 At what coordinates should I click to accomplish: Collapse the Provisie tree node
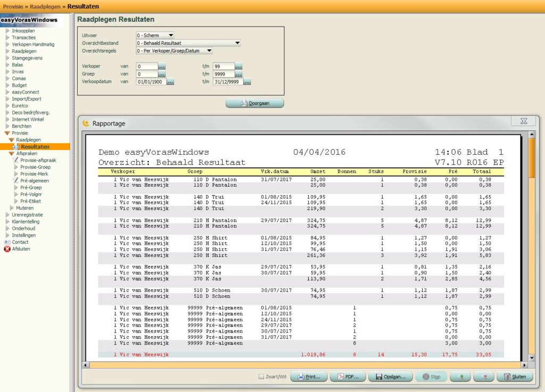click(x=7, y=133)
